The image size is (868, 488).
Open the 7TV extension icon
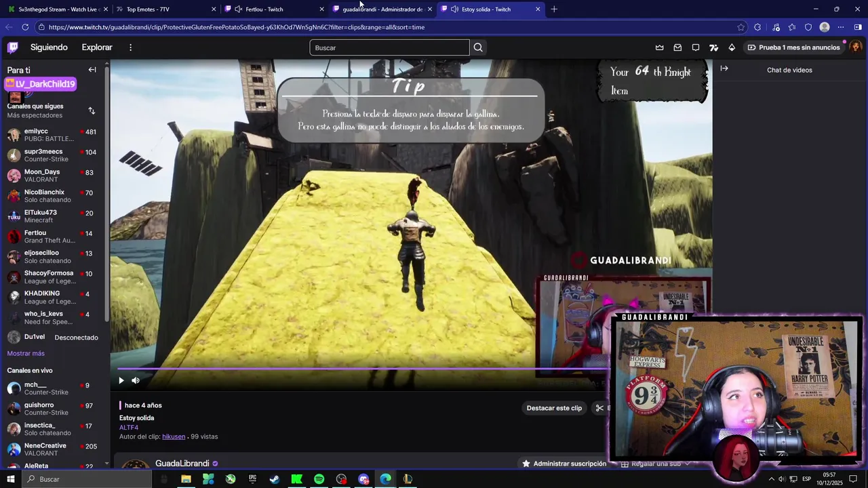coord(713,47)
